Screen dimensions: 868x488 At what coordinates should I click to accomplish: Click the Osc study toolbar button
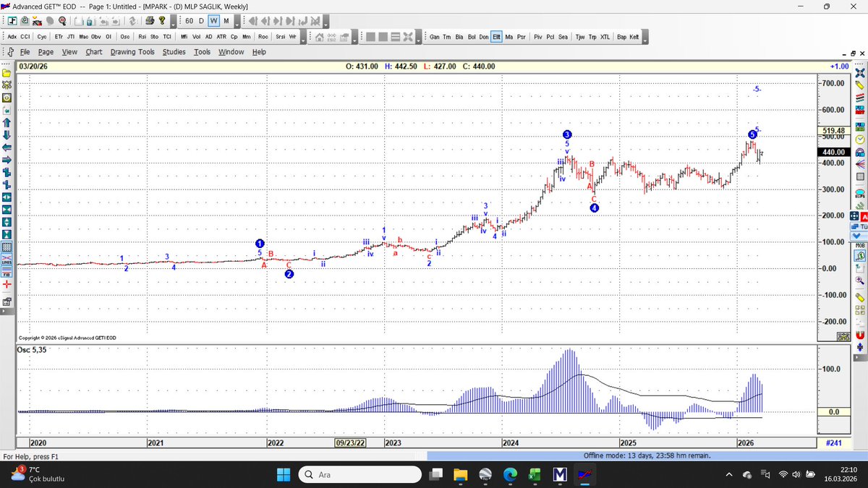124,36
